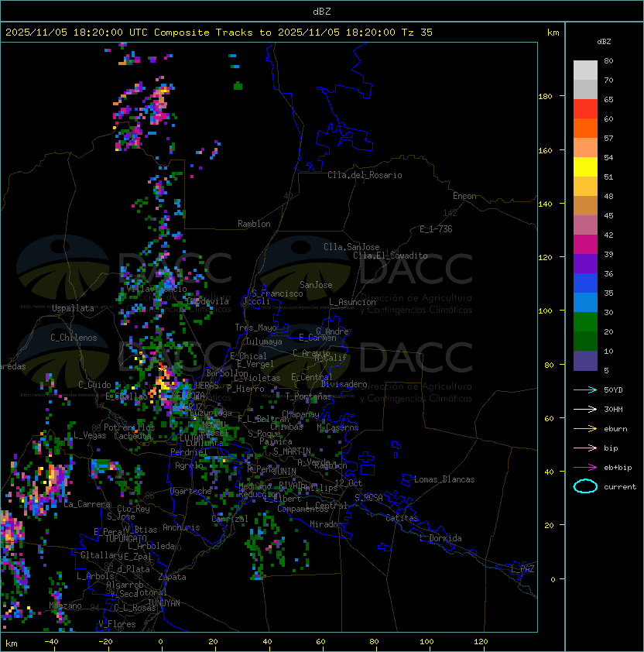Click the 'current' legend label
The image size is (644, 652).
620,487
